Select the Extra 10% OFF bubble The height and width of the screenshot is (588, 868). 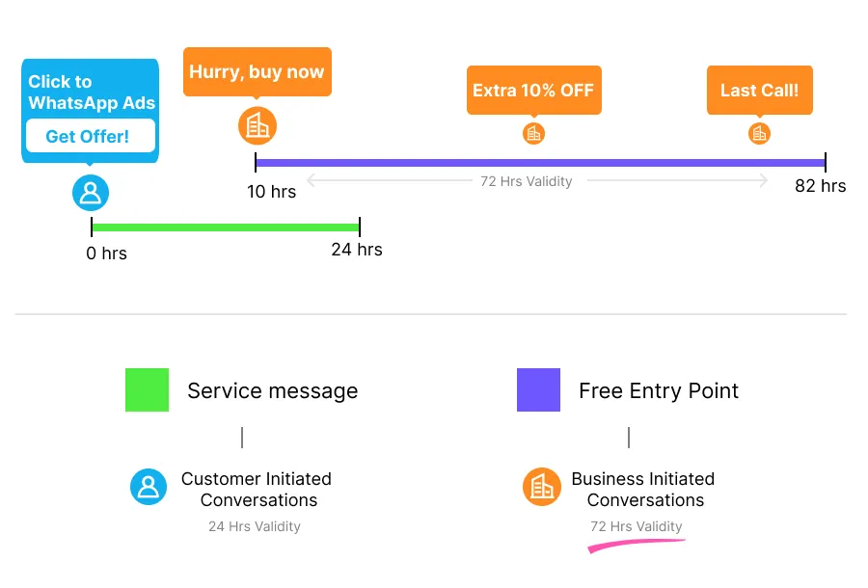tap(533, 91)
